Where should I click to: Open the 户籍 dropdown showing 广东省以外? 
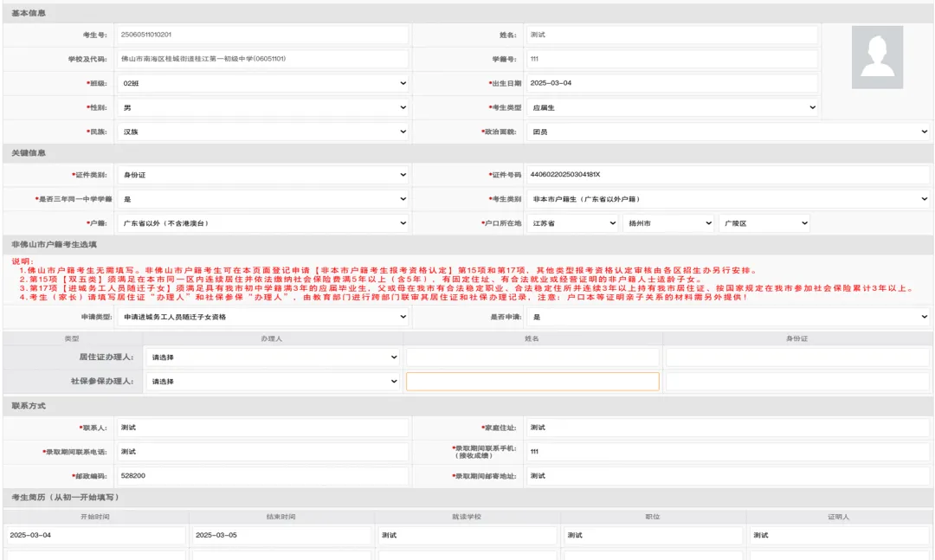[263, 223]
